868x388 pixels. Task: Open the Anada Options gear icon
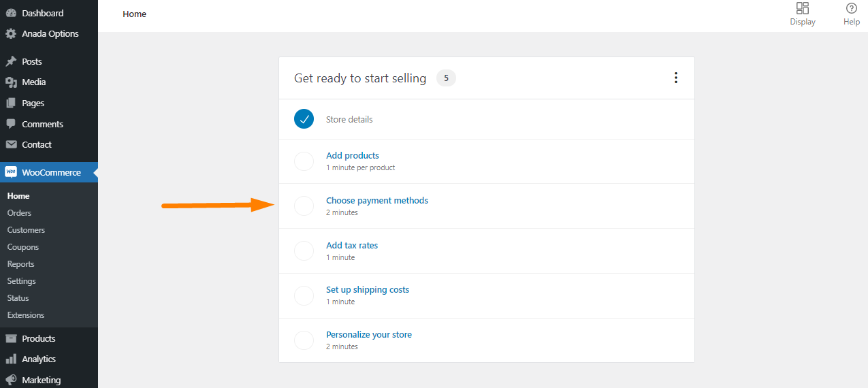click(x=11, y=33)
